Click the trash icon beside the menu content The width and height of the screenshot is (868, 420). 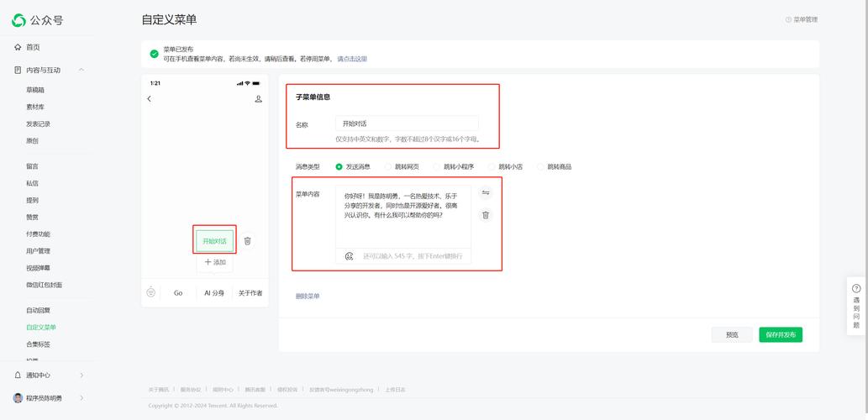click(x=486, y=215)
